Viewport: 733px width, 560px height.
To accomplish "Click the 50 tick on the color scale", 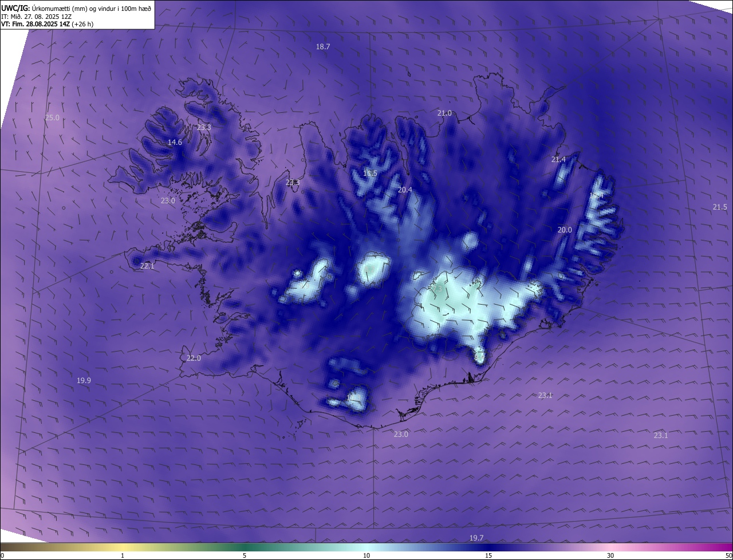I will coord(728,555).
